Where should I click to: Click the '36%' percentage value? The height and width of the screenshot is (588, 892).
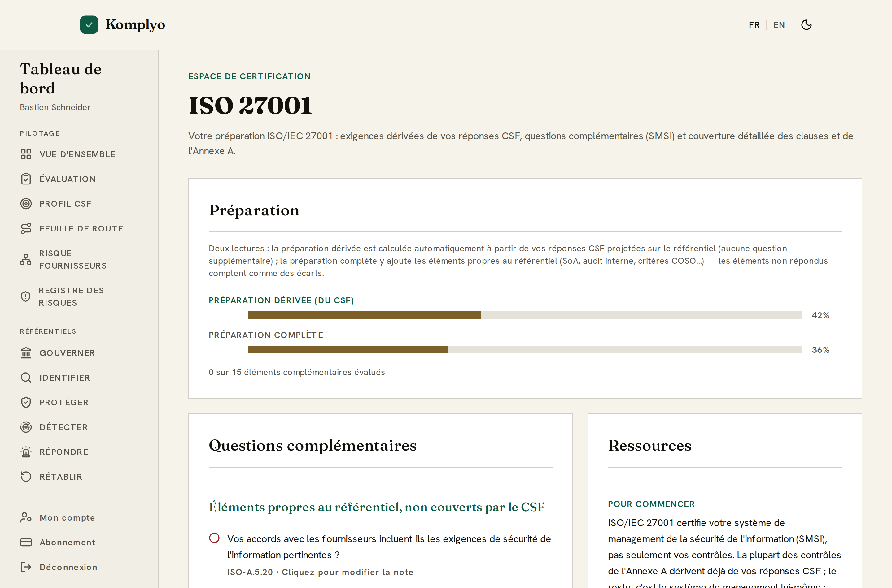820,349
